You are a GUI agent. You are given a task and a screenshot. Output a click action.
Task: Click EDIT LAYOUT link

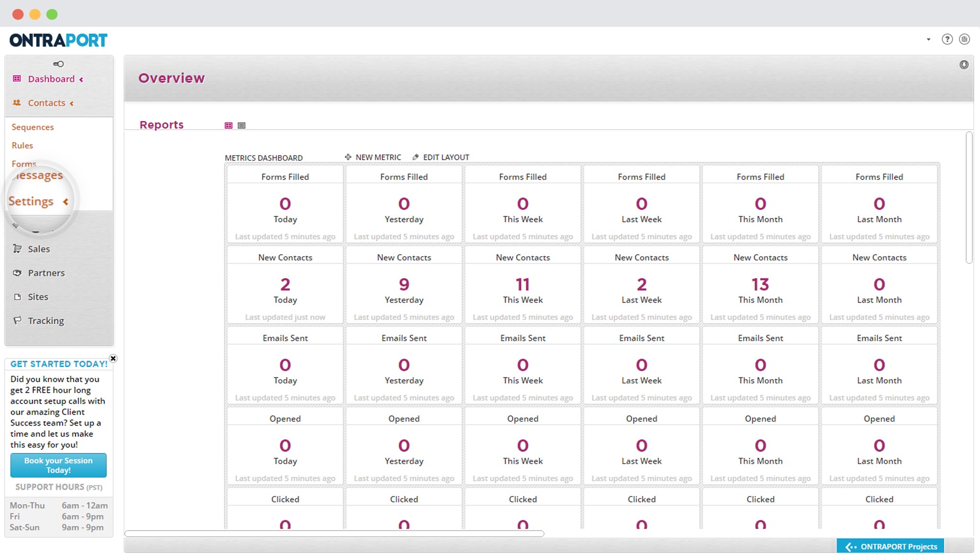[x=446, y=157]
